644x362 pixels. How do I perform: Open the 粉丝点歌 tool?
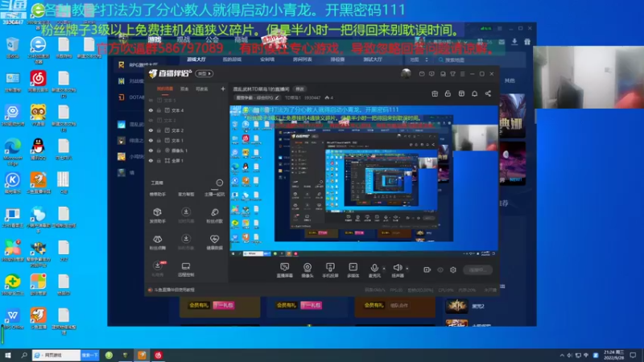[x=214, y=215]
